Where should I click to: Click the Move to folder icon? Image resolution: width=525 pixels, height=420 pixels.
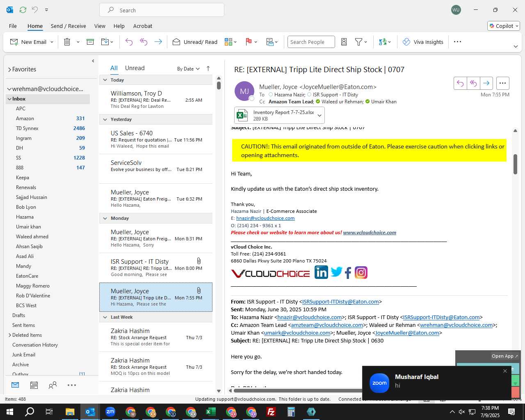(105, 42)
